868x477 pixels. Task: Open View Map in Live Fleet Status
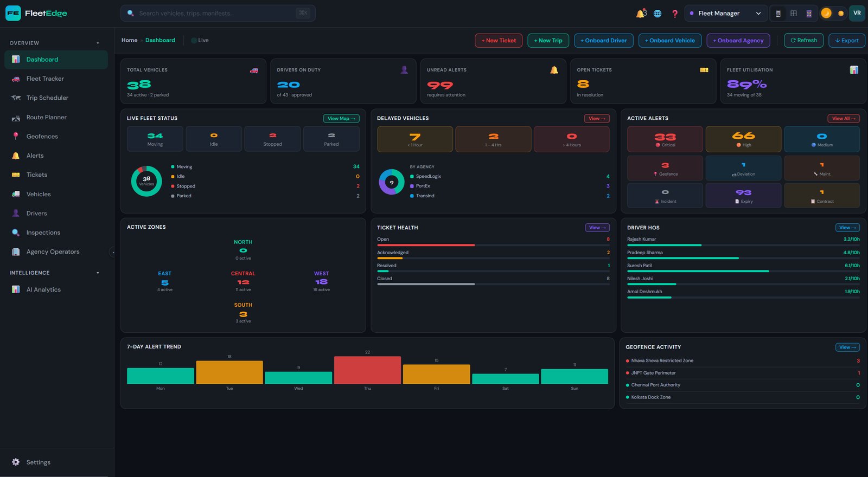(x=341, y=119)
